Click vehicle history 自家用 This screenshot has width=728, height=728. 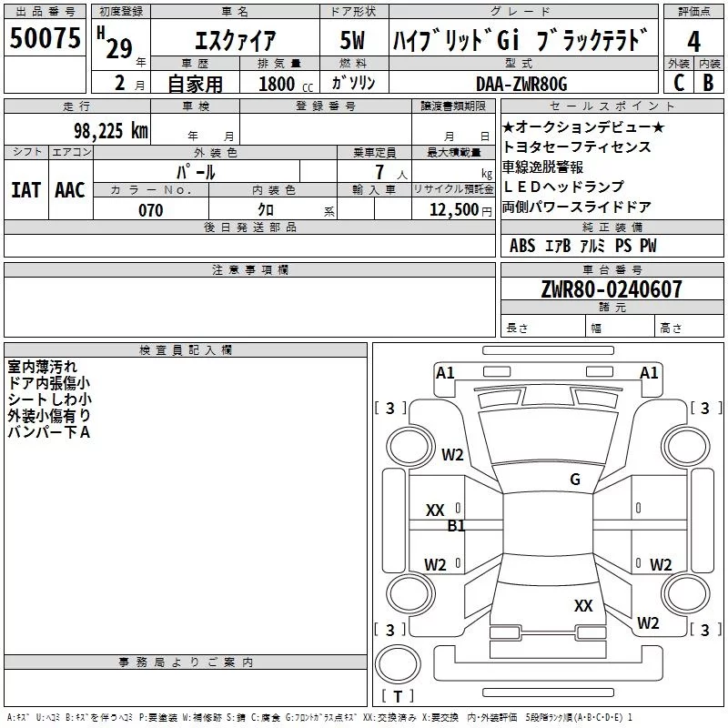pyautogui.click(x=195, y=84)
